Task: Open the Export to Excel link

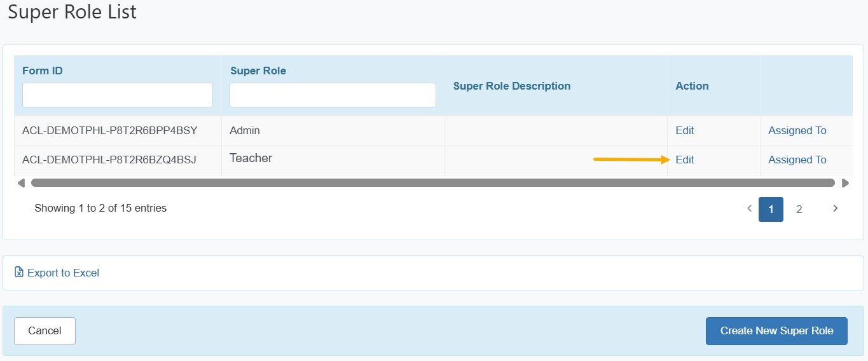Action: [63, 273]
